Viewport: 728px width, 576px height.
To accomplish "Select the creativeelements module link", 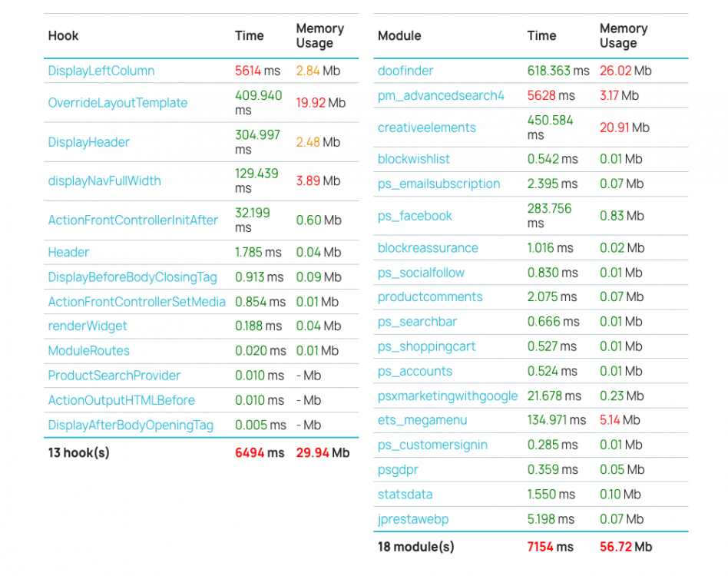I will coord(427,127).
